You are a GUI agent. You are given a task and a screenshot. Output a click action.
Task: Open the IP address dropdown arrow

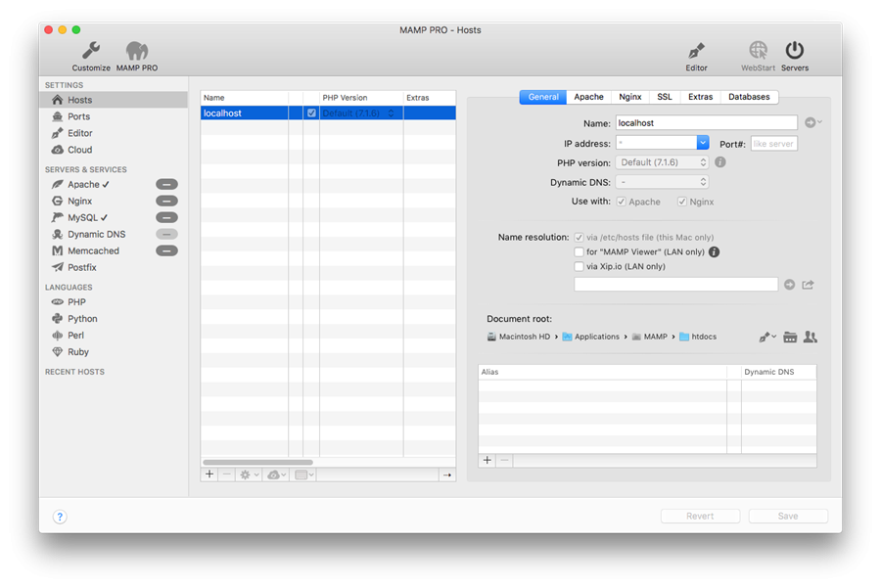[x=703, y=143]
